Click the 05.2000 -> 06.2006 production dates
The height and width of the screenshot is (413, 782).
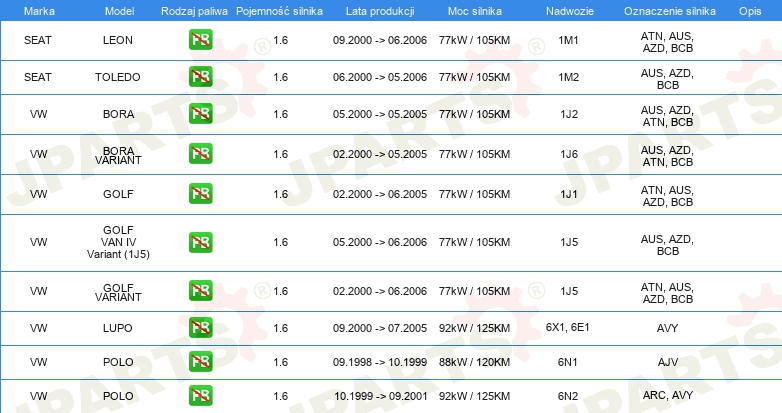coord(380,242)
